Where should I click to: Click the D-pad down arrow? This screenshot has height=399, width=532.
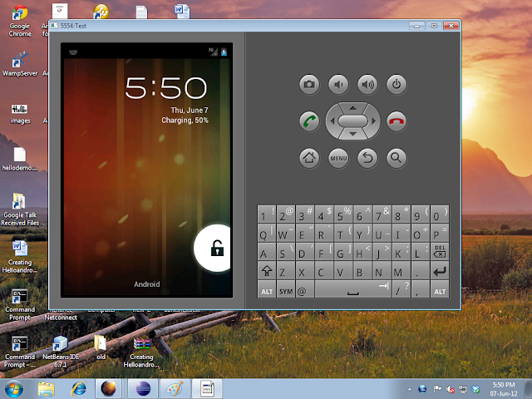pyautogui.click(x=352, y=134)
